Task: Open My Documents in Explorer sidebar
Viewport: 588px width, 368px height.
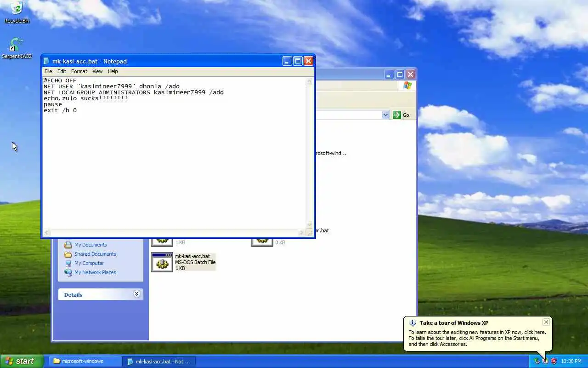Action: pyautogui.click(x=90, y=245)
